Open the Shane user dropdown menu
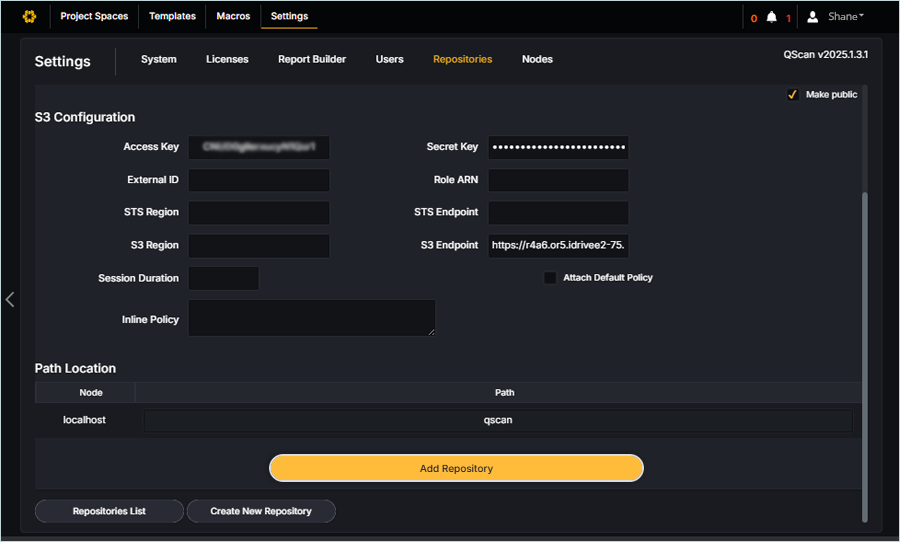Screen dimensions: 900x542 pyautogui.click(x=846, y=17)
